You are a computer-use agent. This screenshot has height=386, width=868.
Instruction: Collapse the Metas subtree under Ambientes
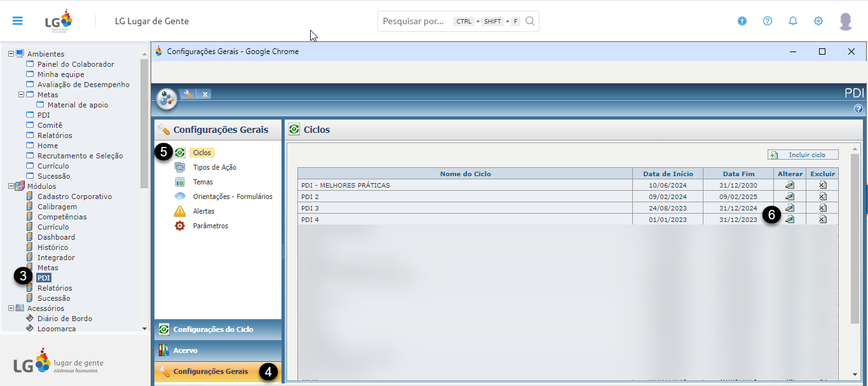click(21, 95)
